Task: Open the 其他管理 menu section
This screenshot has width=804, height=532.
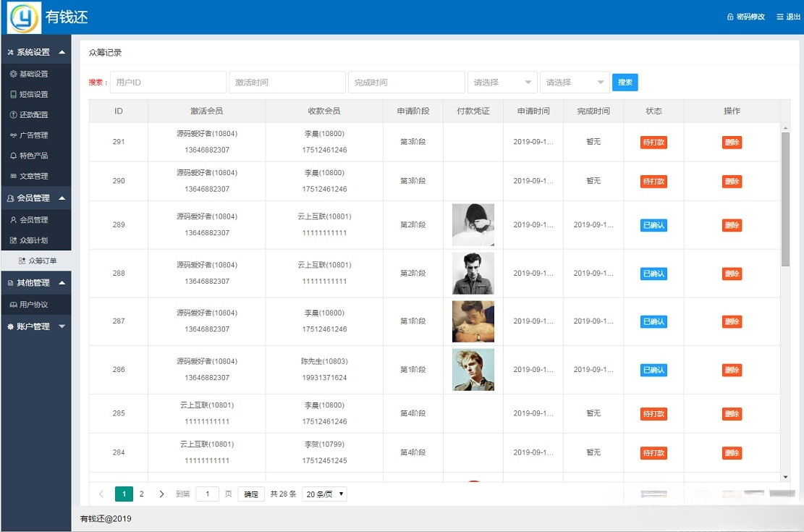Action: 35,282
